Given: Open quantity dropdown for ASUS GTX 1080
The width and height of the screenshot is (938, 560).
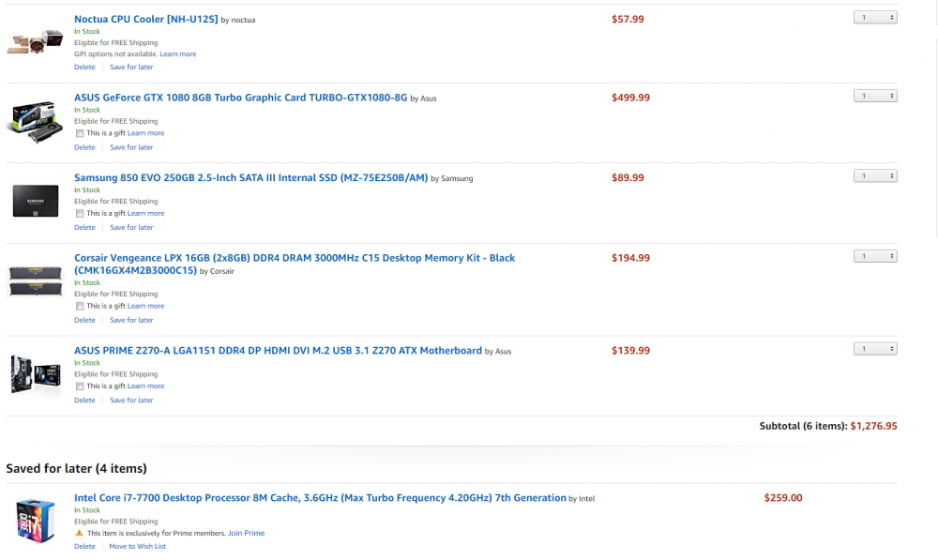Looking at the screenshot, I should [x=875, y=96].
